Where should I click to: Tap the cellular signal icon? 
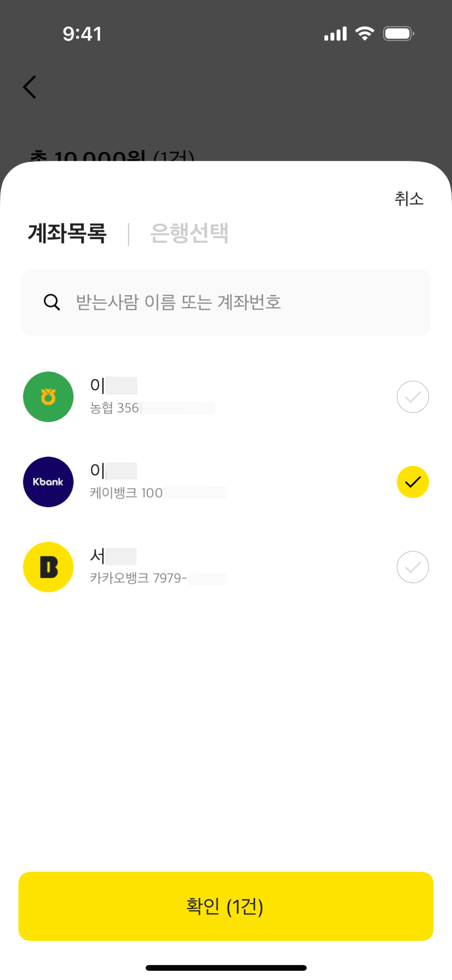click(x=335, y=34)
